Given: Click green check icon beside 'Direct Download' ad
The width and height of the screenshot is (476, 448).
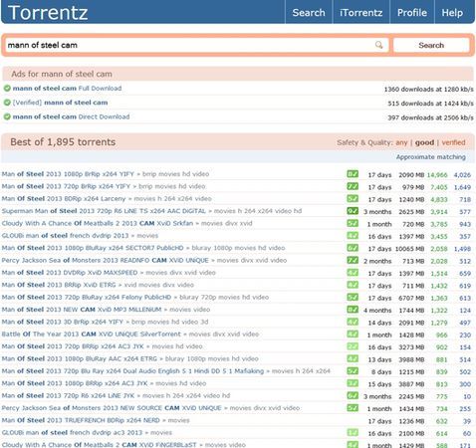Looking at the screenshot, I should [7, 116].
